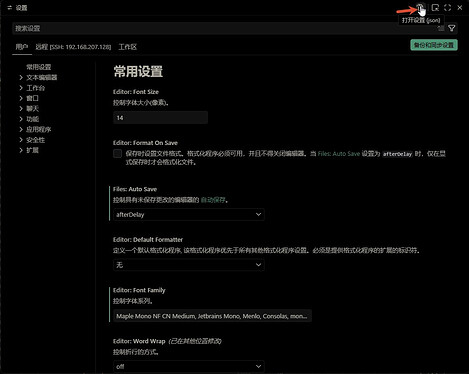The image size is (469, 374).
Task: Select 安全性 category label
Action: 35,140
